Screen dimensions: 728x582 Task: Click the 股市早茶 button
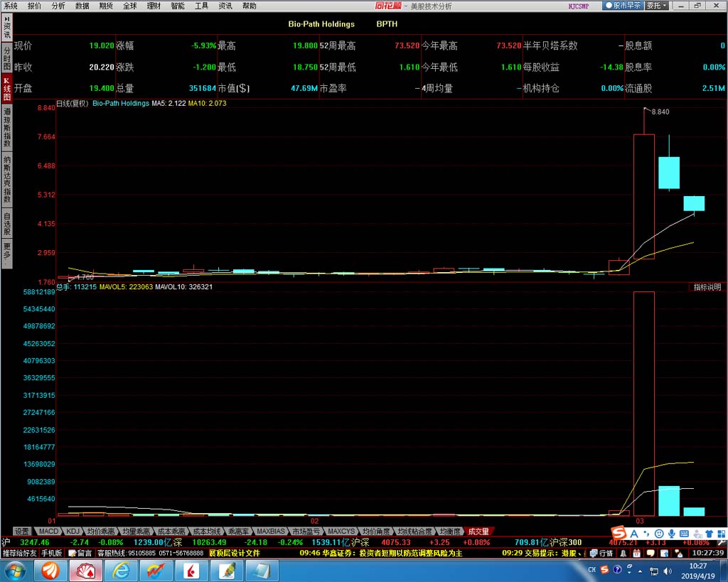click(x=623, y=6)
